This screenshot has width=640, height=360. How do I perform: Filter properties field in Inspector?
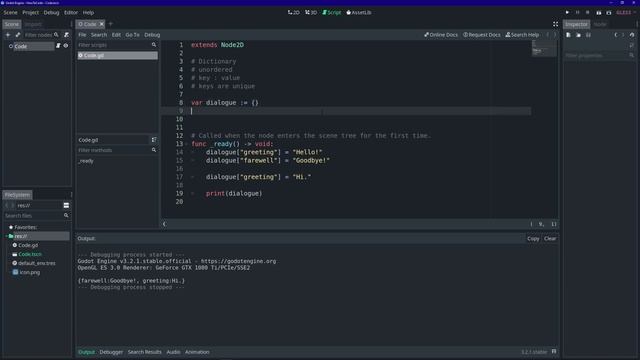coord(599,56)
